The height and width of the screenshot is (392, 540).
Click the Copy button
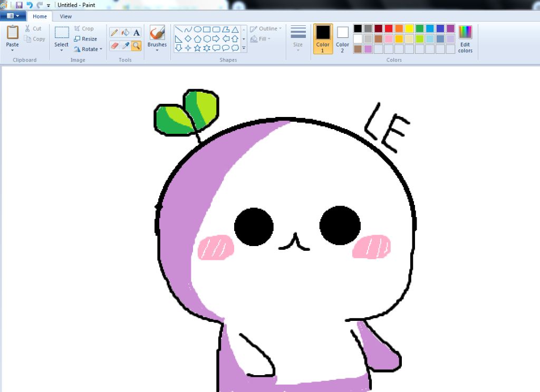(35, 39)
